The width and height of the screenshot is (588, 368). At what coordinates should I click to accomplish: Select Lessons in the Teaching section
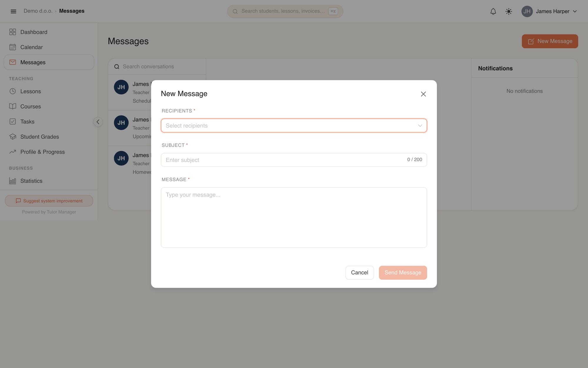(x=49, y=91)
